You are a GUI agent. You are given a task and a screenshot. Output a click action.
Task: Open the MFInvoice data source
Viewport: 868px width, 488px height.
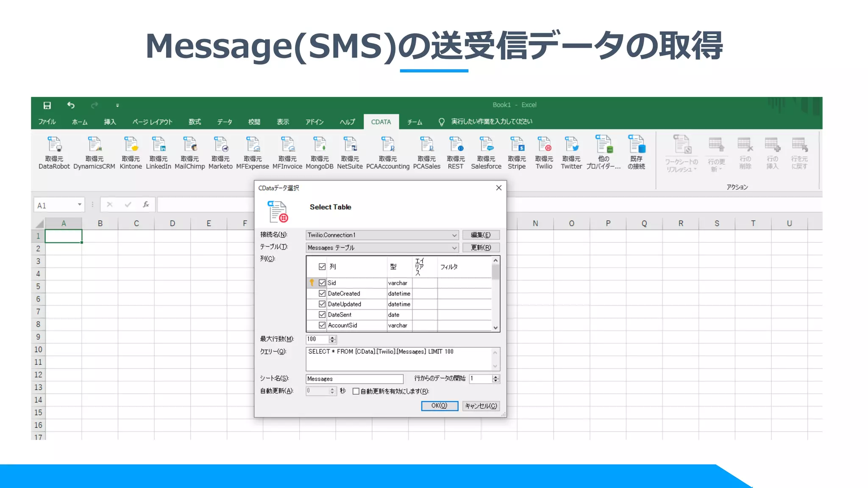(x=287, y=152)
